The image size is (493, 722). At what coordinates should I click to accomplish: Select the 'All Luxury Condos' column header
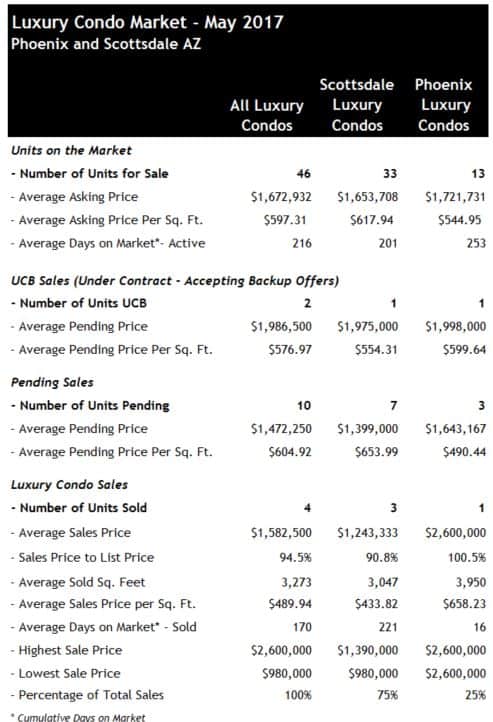tap(267, 115)
